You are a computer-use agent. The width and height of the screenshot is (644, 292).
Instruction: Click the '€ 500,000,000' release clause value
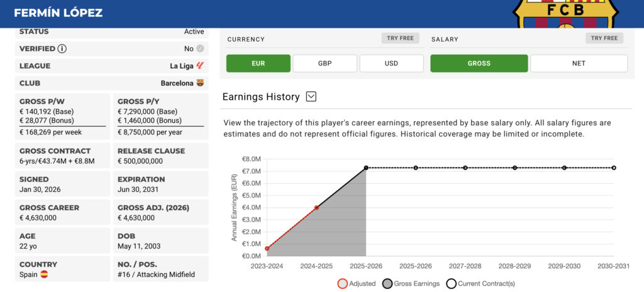pos(140,161)
